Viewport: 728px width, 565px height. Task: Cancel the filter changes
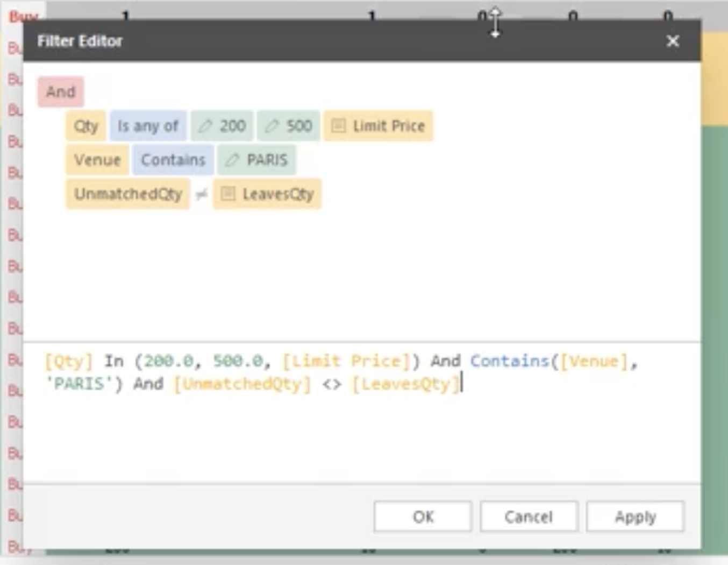pos(529,517)
